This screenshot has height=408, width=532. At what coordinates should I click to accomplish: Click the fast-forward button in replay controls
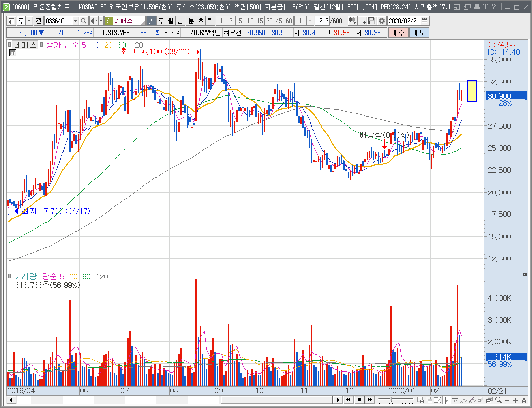click(x=369, y=400)
